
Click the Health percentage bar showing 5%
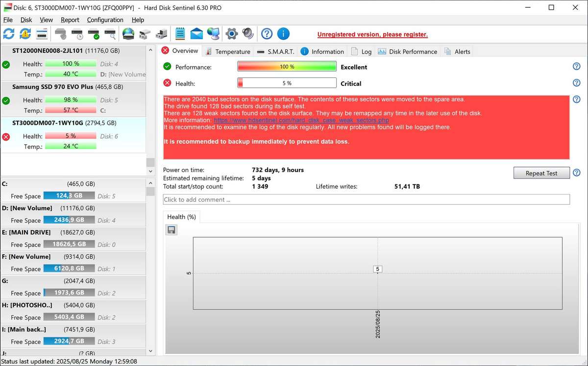(287, 82)
